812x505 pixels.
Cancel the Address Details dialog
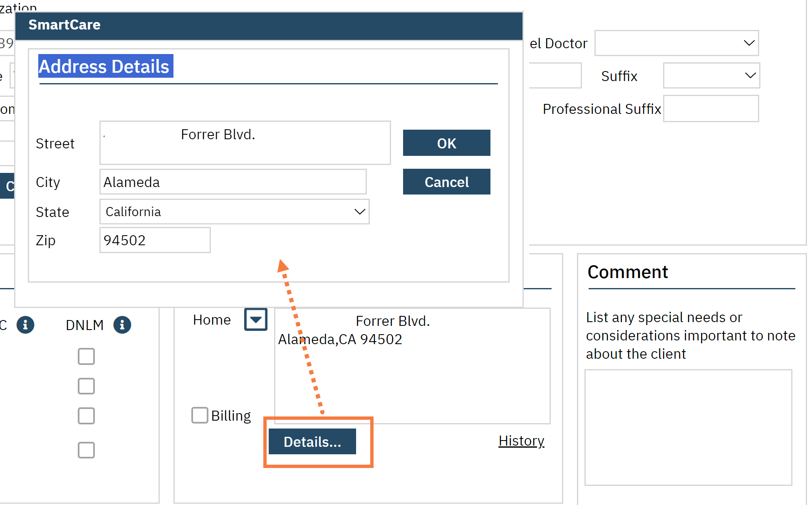pos(446,182)
